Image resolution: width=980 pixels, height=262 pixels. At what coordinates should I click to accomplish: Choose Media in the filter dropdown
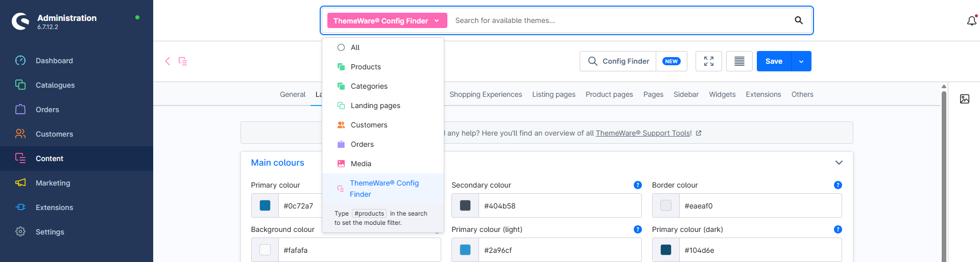pyautogui.click(x=383, y=164)
